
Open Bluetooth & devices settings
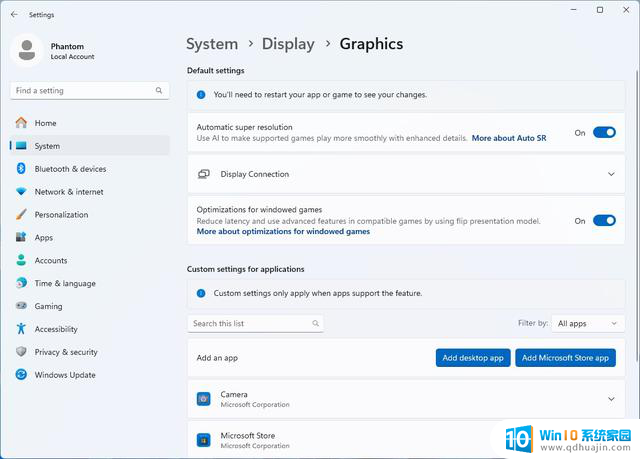point(90,169)
